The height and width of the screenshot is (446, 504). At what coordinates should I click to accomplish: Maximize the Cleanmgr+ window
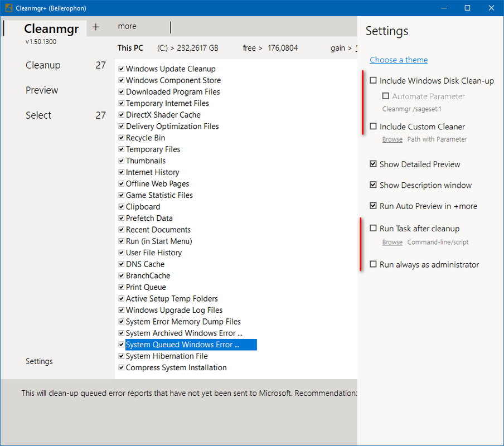coord(467,8)
